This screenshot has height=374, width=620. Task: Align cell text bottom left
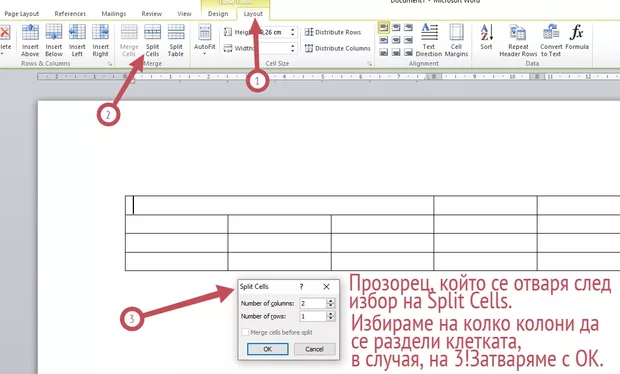384,52
